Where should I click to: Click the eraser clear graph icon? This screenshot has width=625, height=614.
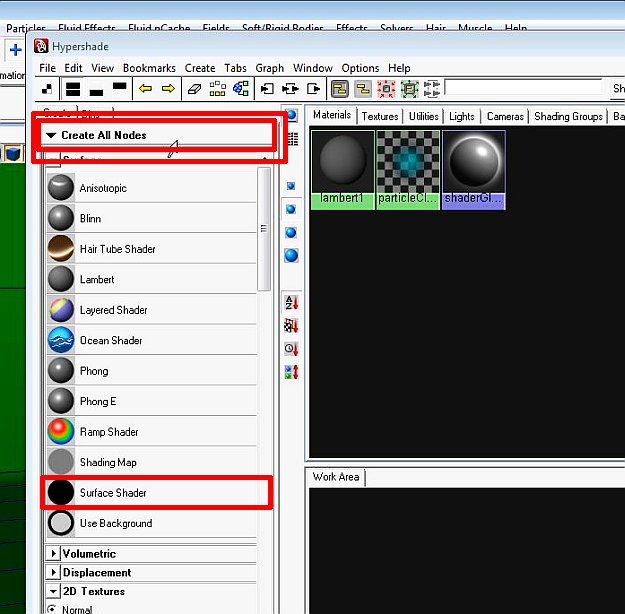194,89
